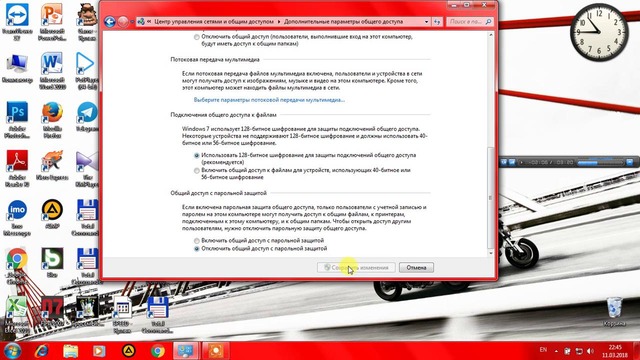640x360 pixels.
Task: Click the window scrollbar down arrow
Action: pos(491,253)
